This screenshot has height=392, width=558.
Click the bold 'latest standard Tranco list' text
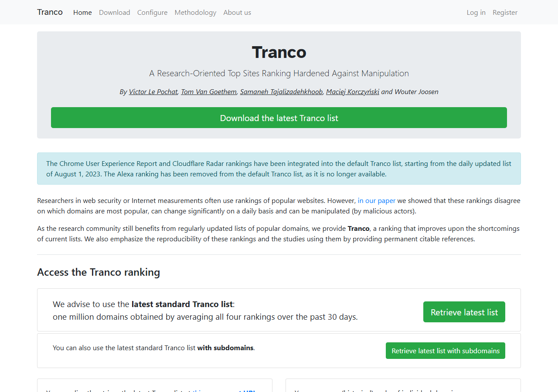pyautogui.click(x=182, y=304)
